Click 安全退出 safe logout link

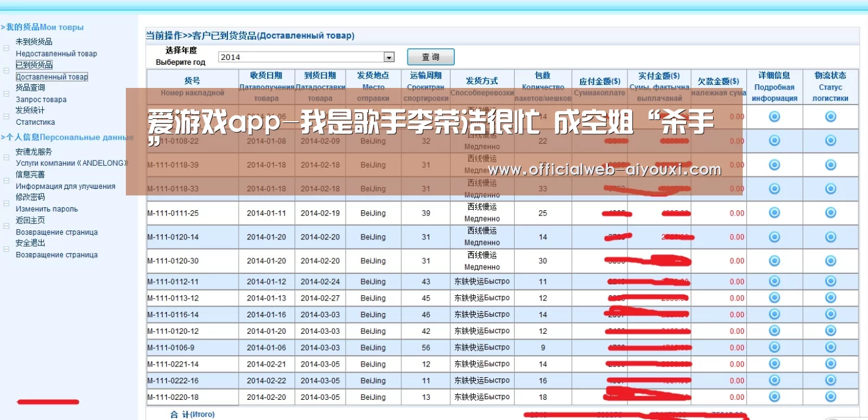[x=56, y=248]
